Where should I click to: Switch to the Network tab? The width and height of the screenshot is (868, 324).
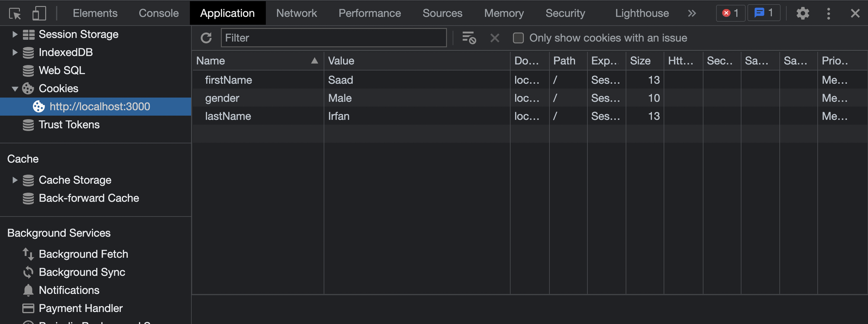tap(296, 13)
